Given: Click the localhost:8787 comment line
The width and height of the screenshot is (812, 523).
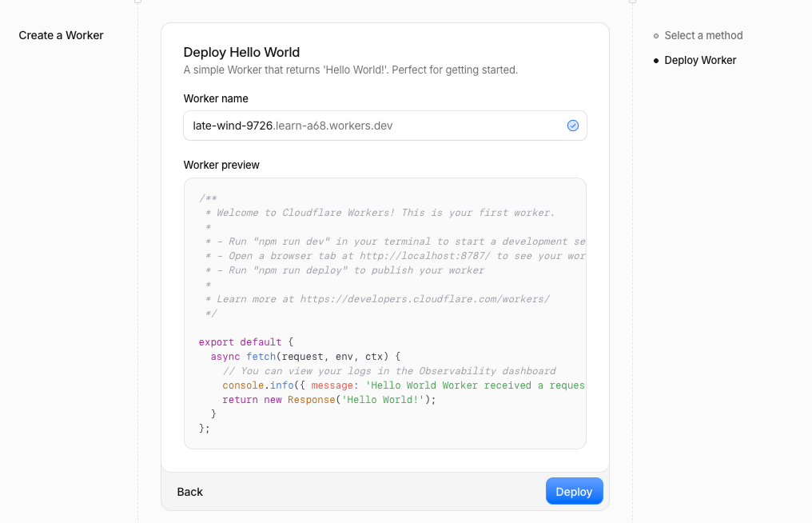Looking at the screenshot, I should pyautogui.click(x=395, y=256).
